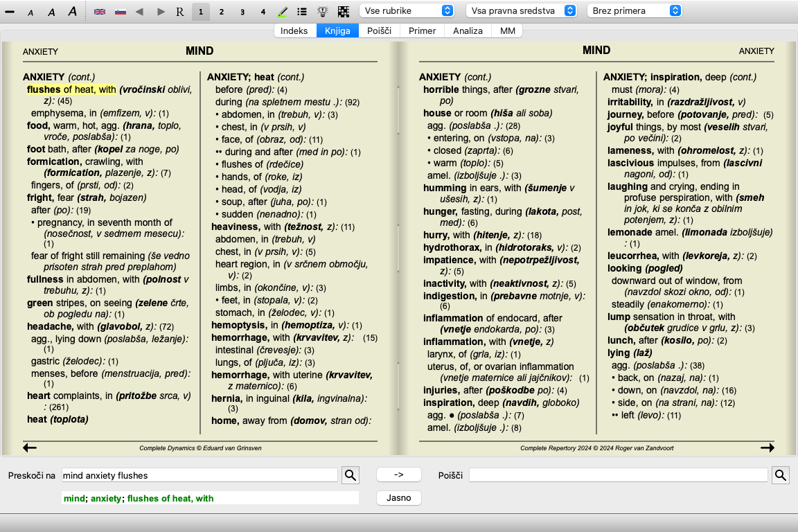
Task: Select the British flag language icon
Action: pos(100,12)
